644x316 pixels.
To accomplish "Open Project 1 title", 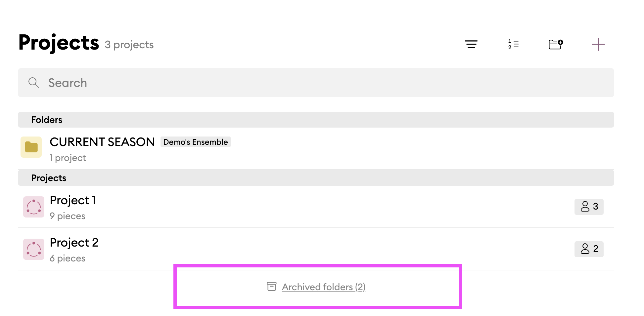I will pyautogui.click(x=73, y=200).
